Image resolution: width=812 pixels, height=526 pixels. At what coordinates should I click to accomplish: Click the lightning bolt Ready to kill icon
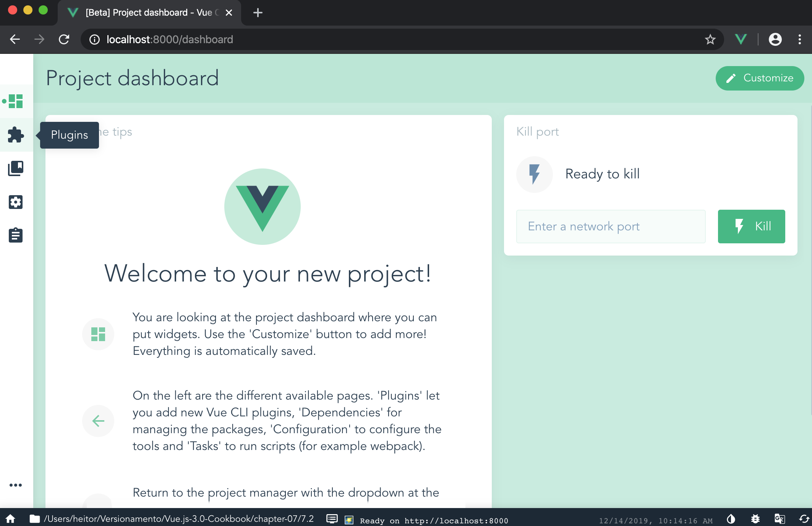(534, 174)
